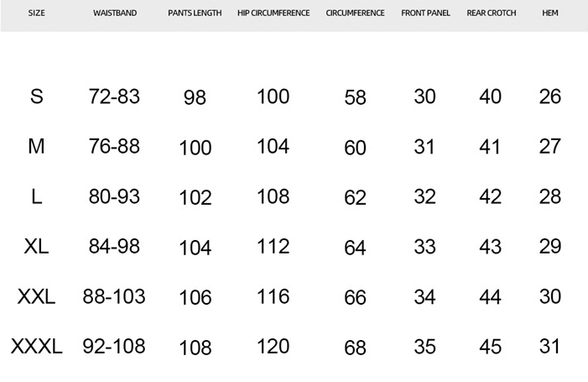The image size is (588, 382).
Task: Click the front panel value 32
Action: point(425,196)
